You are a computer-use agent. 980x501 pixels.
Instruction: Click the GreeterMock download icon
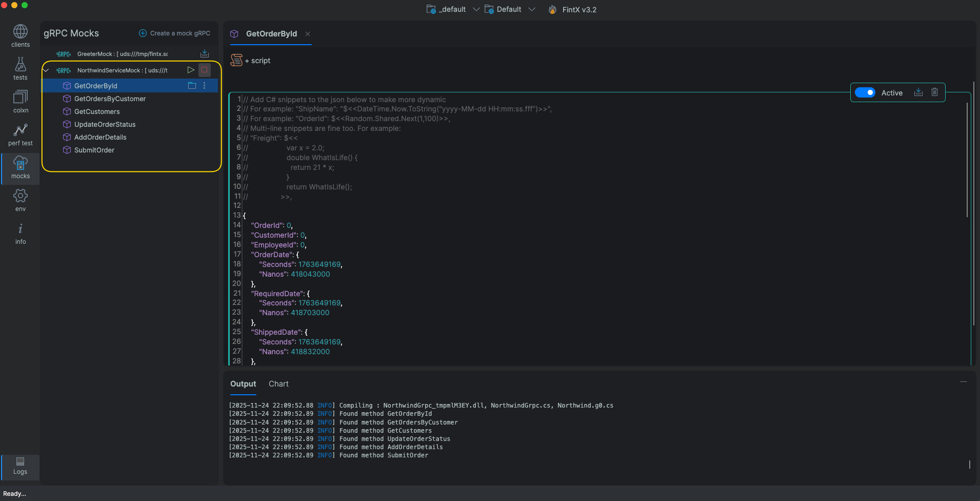205,53
